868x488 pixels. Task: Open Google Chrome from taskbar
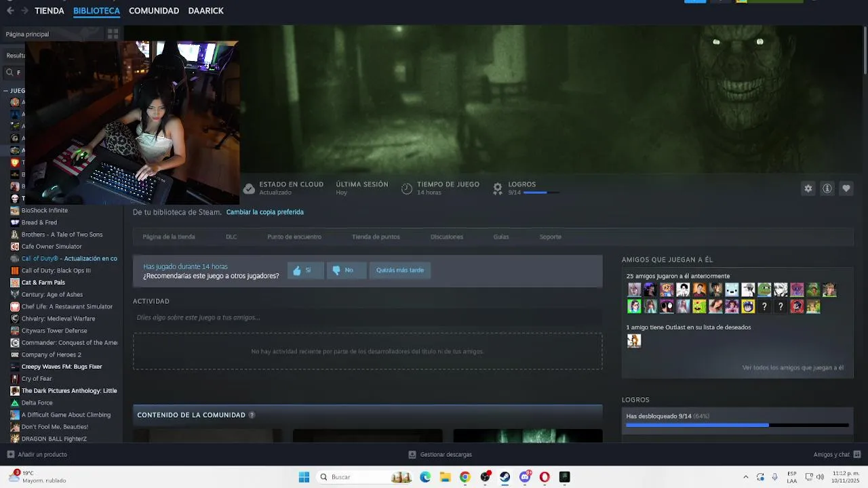tap(465, 477)
